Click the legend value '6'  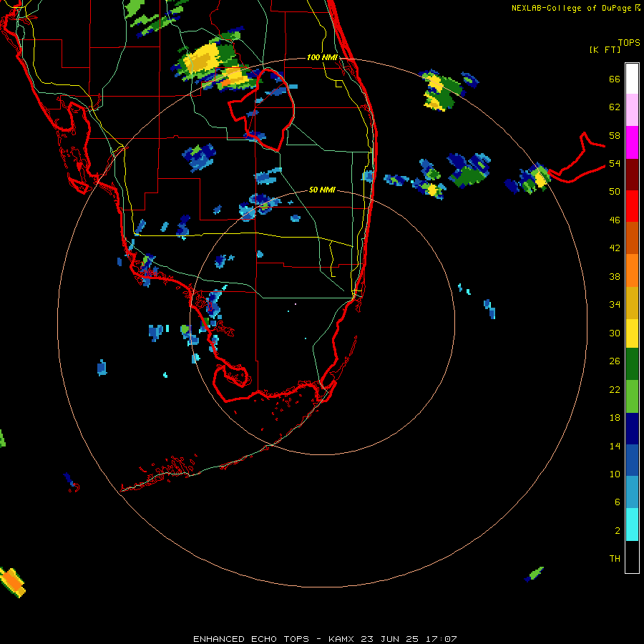point(618,502)
